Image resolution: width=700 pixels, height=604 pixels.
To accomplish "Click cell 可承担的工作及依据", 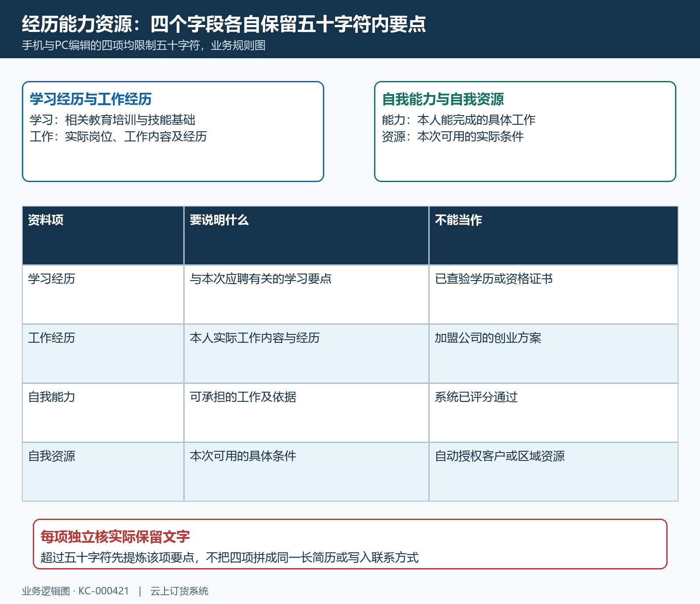I will [x=306, y=413].
